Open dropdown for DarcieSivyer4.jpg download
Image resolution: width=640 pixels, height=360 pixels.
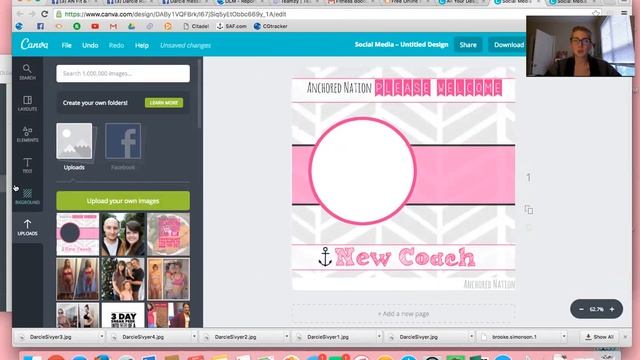pyautogui.click(x=194, y=337)
